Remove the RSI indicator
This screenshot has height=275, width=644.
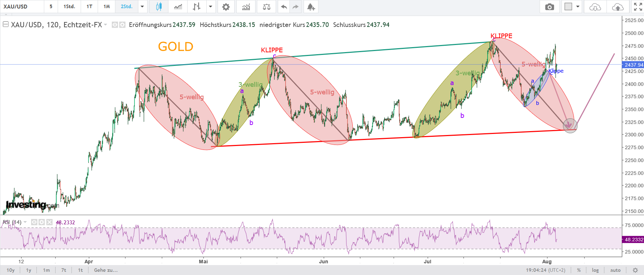click(50, 222)
